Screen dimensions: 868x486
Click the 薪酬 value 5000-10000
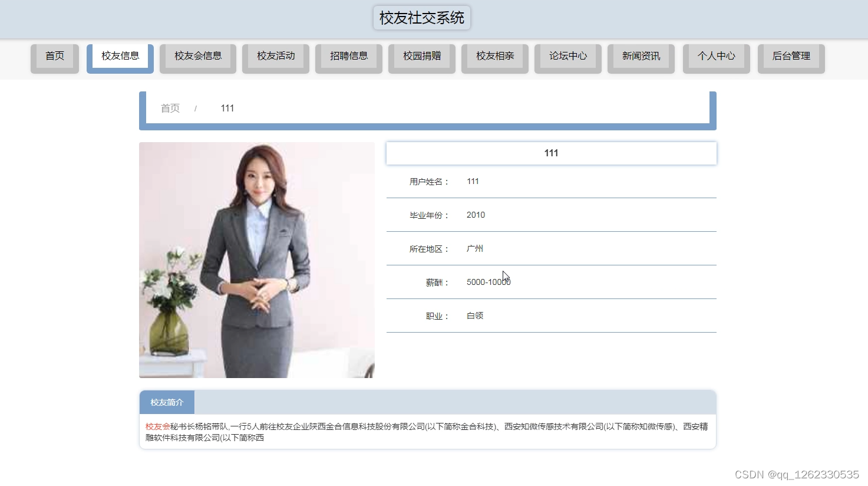[x=487, y=282]
